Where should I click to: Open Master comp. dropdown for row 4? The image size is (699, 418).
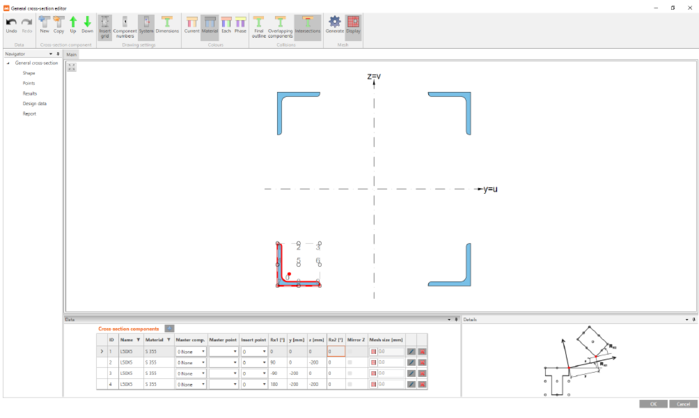(203, 384)
